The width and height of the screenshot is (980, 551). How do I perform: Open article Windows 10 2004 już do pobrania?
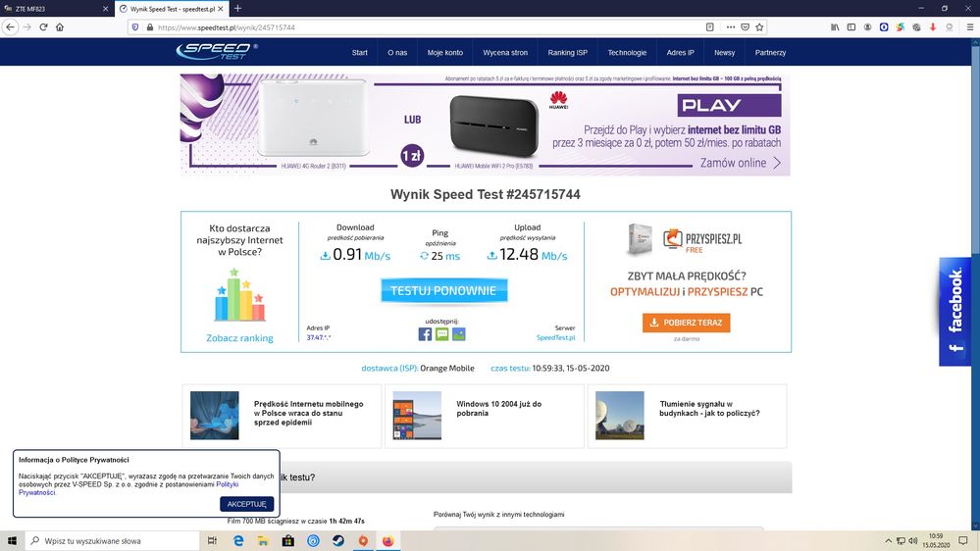(x=498, y=409)
